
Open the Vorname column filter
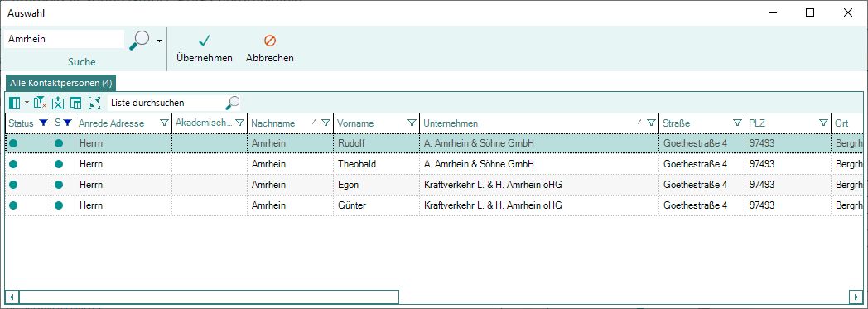point(412,123)
